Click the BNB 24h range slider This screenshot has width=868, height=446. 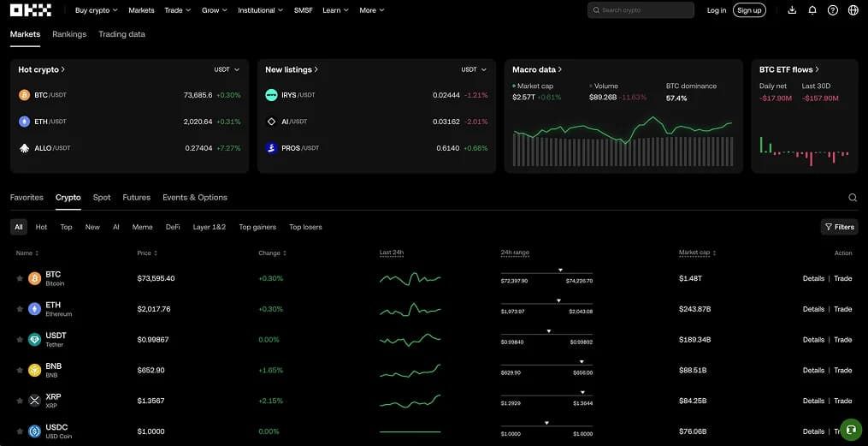546,365
